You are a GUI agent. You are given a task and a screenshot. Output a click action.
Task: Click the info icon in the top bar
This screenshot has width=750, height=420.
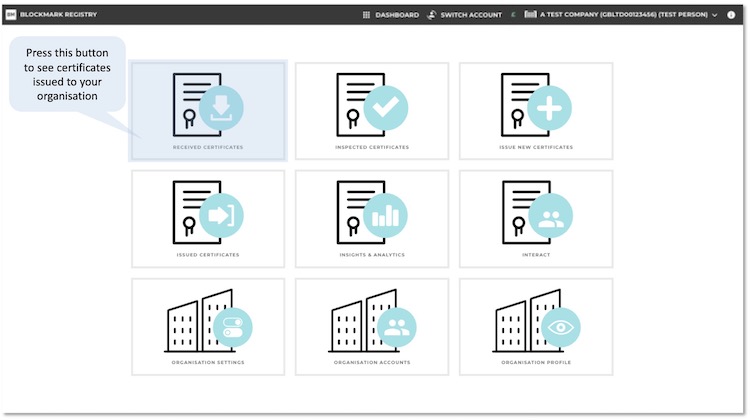730,15
